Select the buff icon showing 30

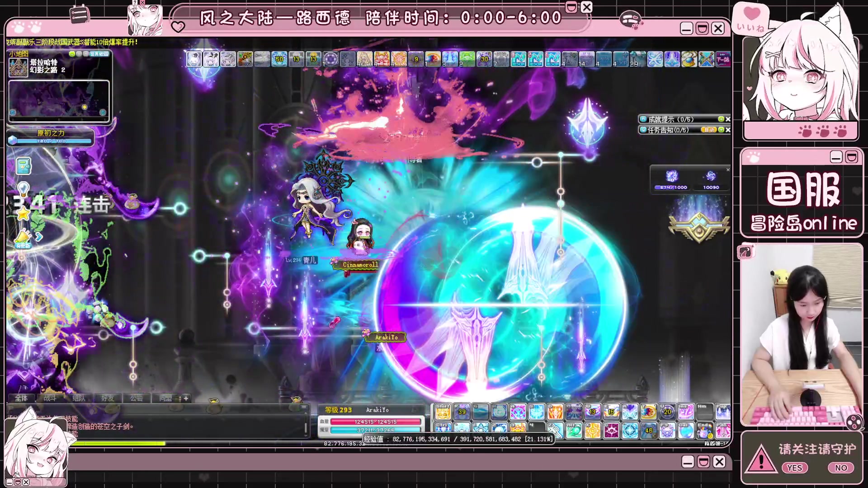[x=485, y=59]
